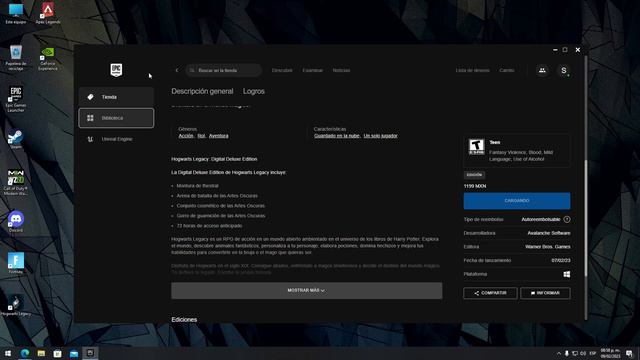Viewport: 640px width, 360px height.
Task: Select the Apex Legends desktop shortcut
Action: [48, 13]
